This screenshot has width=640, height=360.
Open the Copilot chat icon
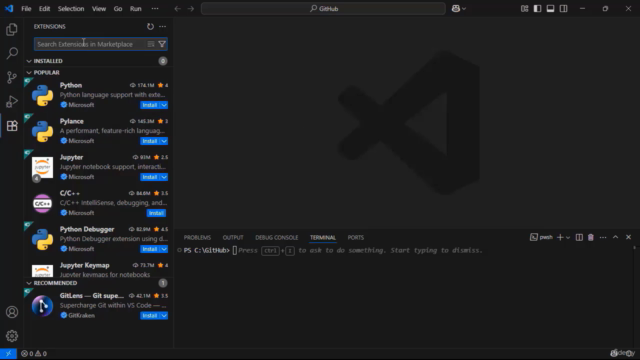click(456, 9)
